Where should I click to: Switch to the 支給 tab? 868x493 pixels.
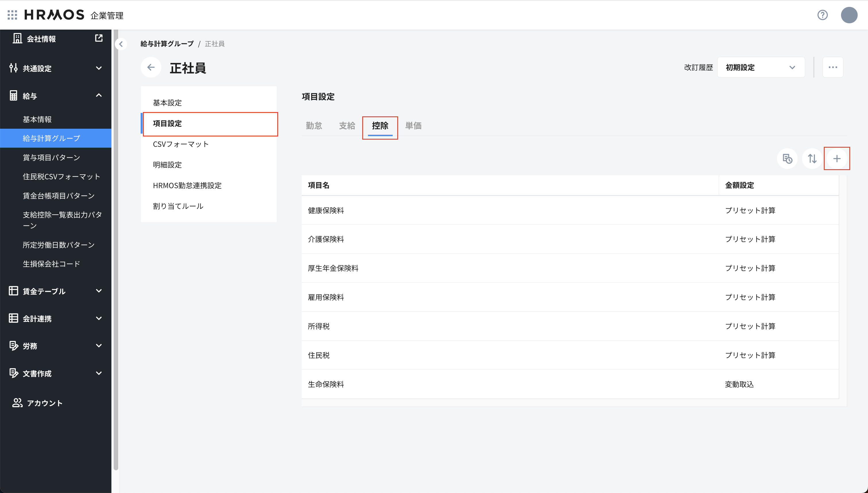(347, 126)
